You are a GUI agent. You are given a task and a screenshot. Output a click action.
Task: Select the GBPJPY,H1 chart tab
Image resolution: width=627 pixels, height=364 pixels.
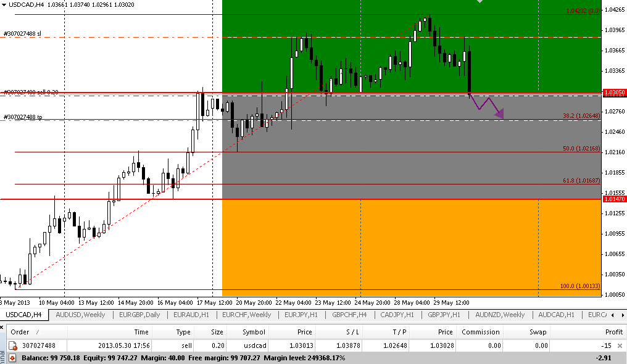[444, 315]
